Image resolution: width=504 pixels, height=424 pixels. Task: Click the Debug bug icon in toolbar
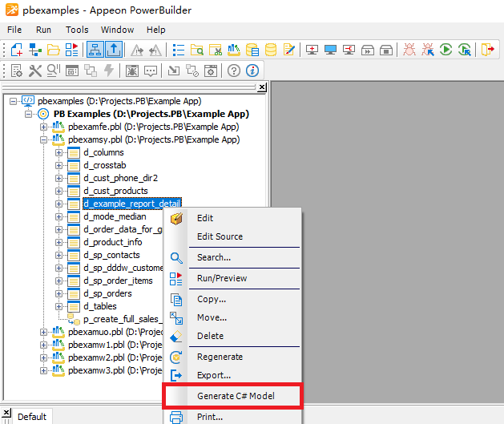409,50
